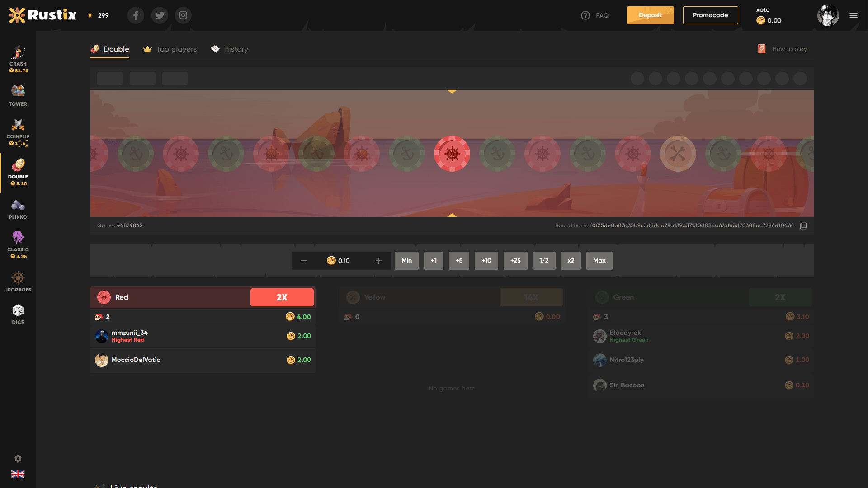Switch to the History tab
Viewport: 868px width, 488px height.
(x=236, y=48)
